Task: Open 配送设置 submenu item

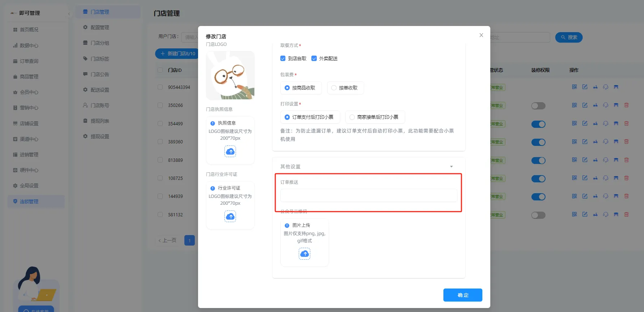Action: (x=100, y=90)
